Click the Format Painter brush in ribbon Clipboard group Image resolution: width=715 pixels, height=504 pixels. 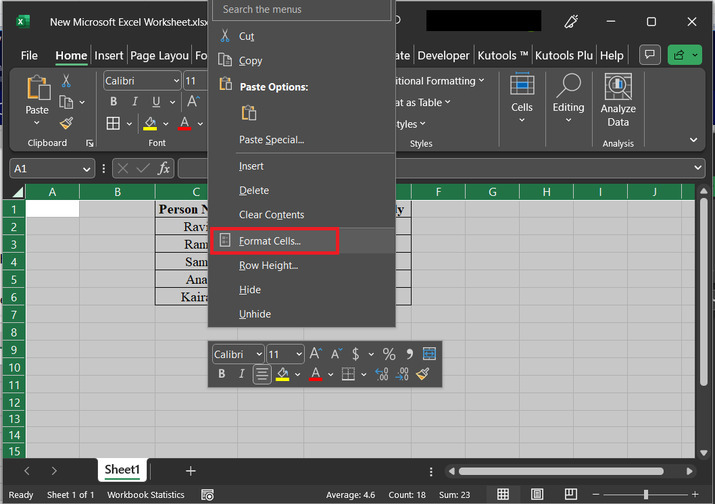(x=66, y=123)
